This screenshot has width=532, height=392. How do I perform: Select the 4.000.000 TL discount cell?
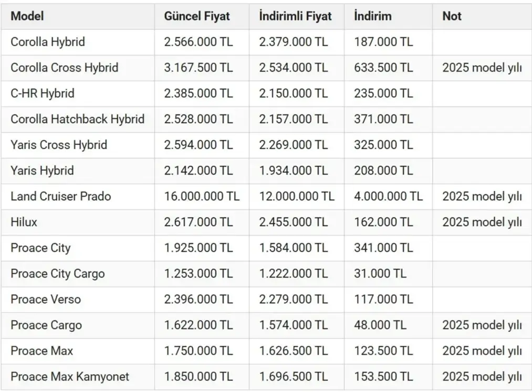[388, 196]
